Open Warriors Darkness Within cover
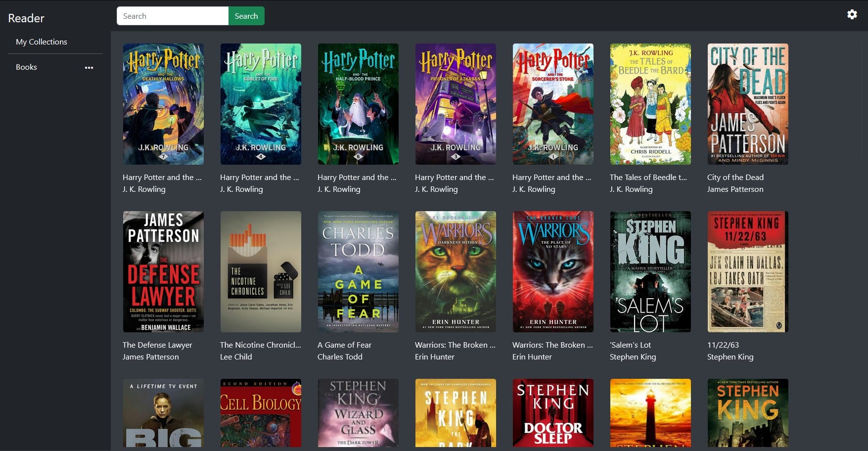868x451 pixels. 456,271
